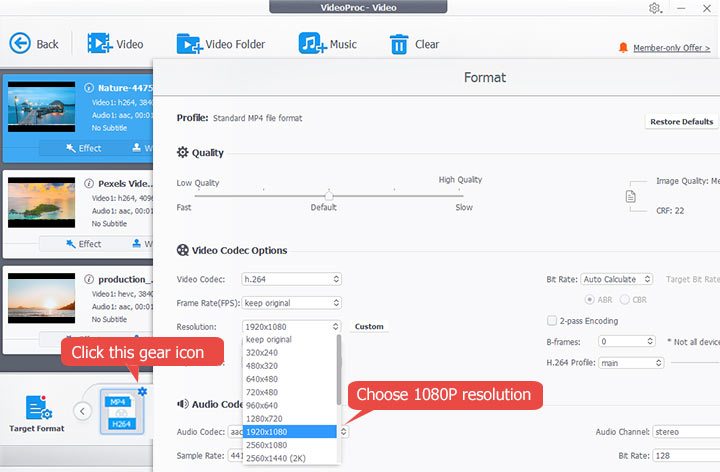
Task: Click the Quality gear section icon
Action: [183, 152]
